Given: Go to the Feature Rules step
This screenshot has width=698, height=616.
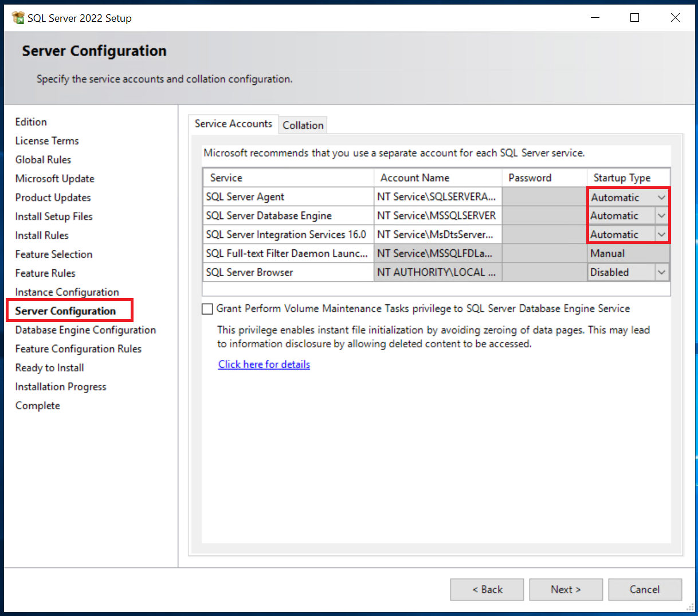Looking at the screenshot, I should 45,273.
